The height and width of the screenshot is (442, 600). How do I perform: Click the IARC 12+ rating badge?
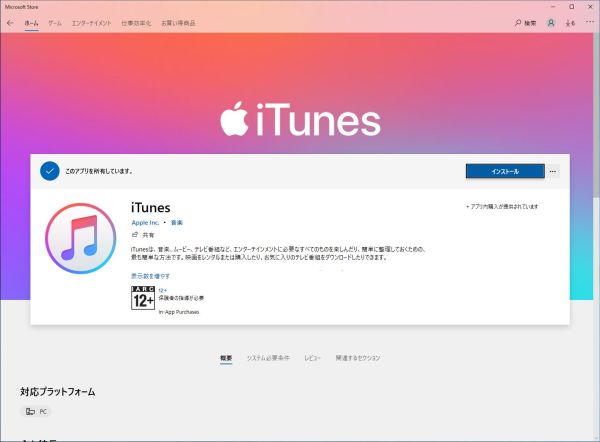pos(143,297)
